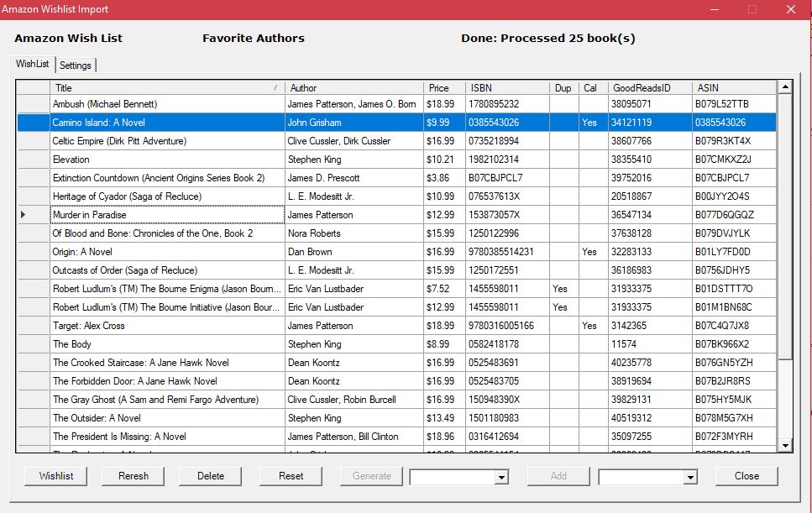
Task: Click the GoodReadsID column header
Action: coord(650,87)
